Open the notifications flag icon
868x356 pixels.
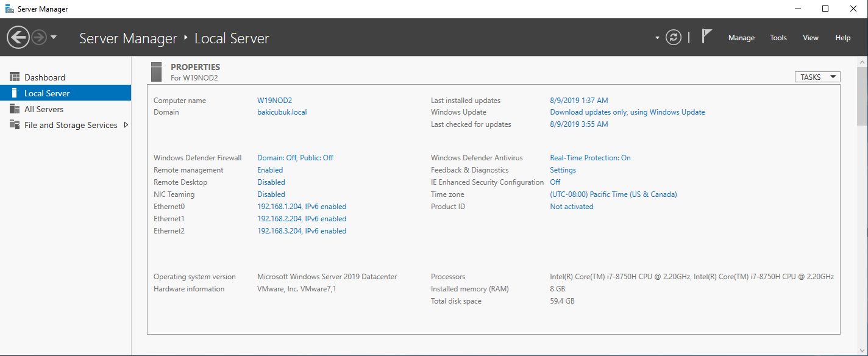706,37
